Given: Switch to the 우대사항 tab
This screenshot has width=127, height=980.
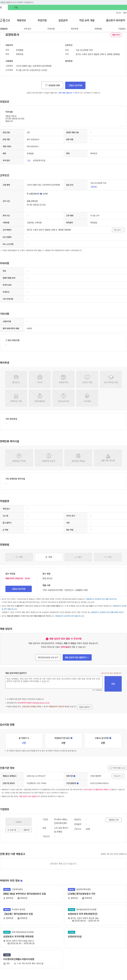Looking at the screenshot, I should [51, 29].
